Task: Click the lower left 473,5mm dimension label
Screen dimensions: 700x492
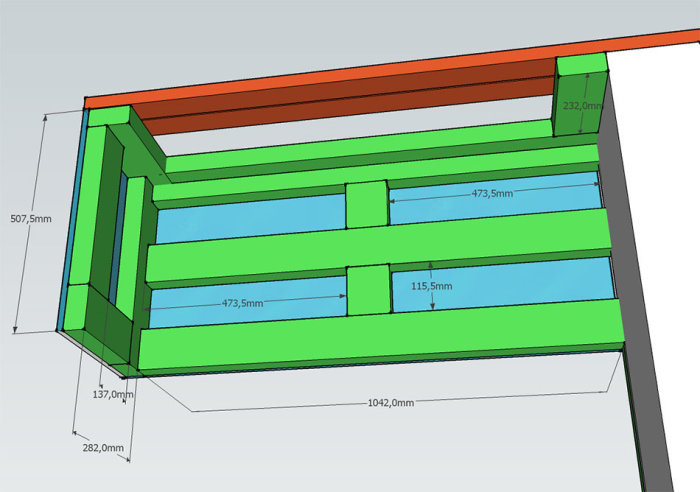Action: coord(242,303)
